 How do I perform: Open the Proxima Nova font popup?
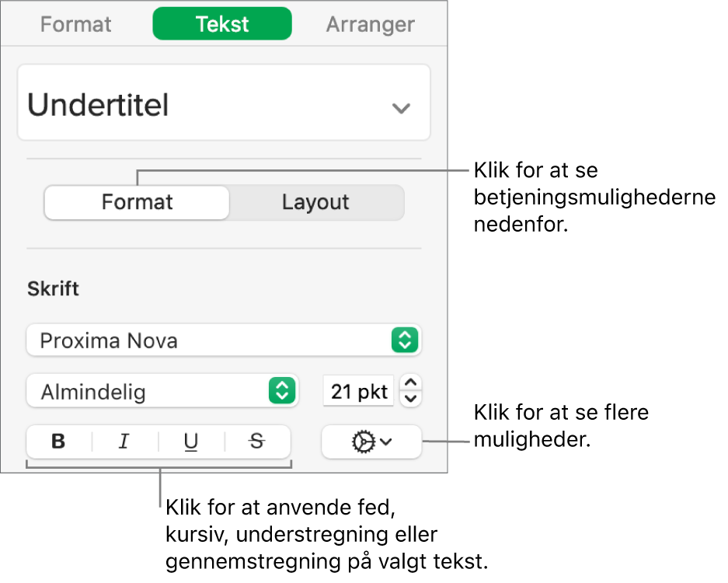(x=224, y=340)
